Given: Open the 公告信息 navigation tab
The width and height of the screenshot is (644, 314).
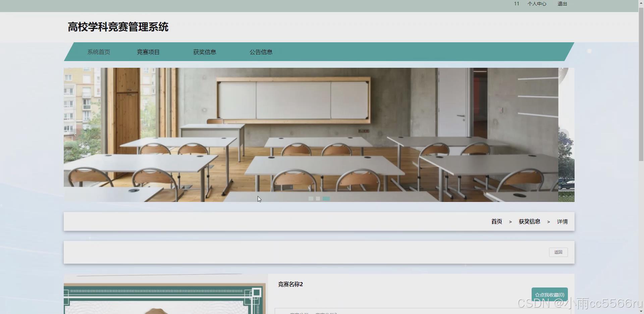Looking at the screenshot, I should point(261,52).
